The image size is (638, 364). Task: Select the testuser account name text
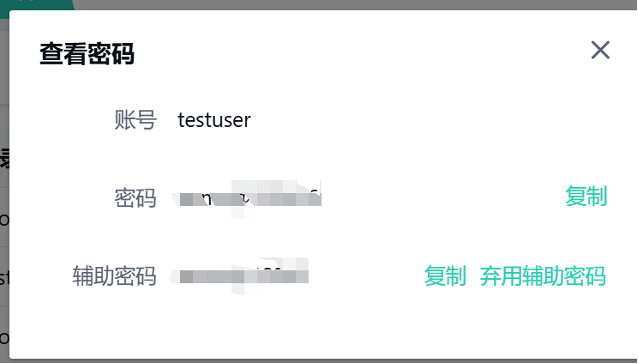pyautogui.click(x=214, y=120)
